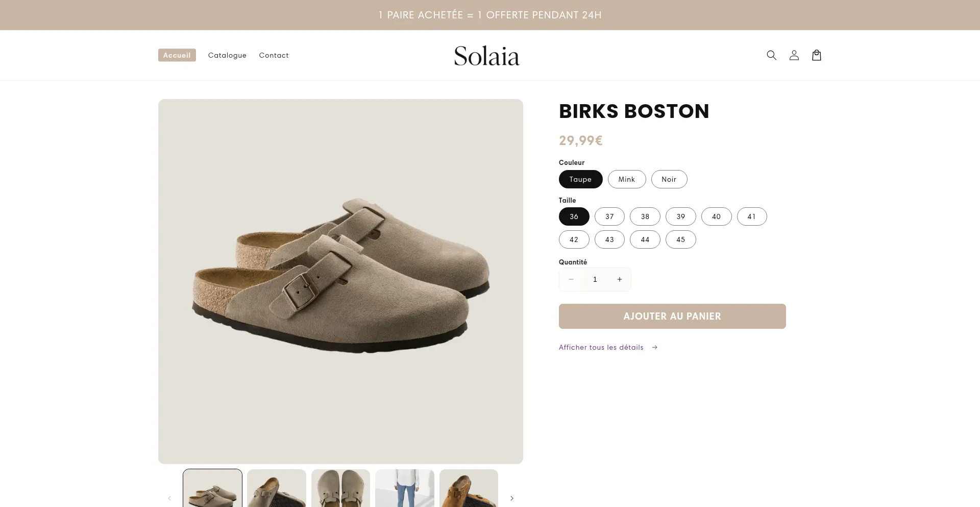The width and height of the screenshot is (980, 507).
Task: Show next image via right chevron
Action: [x=511, y=498]
